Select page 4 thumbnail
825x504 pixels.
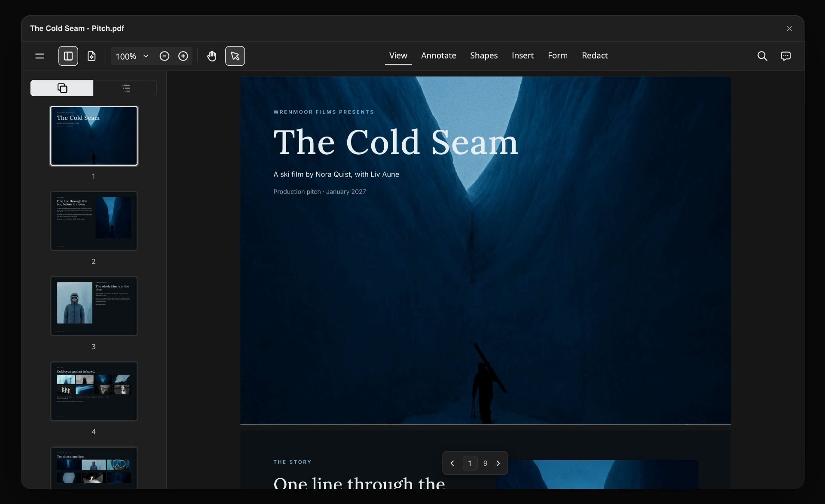tap(94, 391)
